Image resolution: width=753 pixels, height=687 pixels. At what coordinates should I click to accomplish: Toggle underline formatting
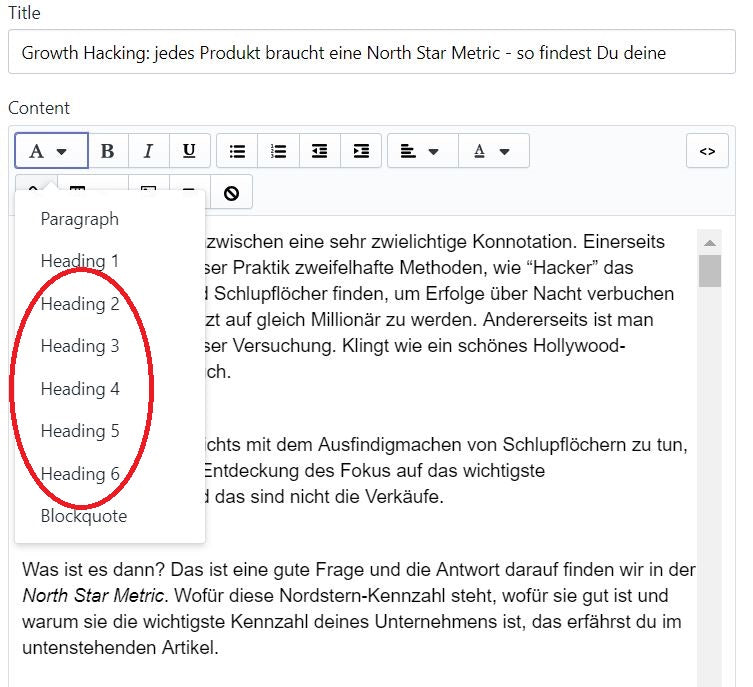pyautogui.click(x=189, y=151)
